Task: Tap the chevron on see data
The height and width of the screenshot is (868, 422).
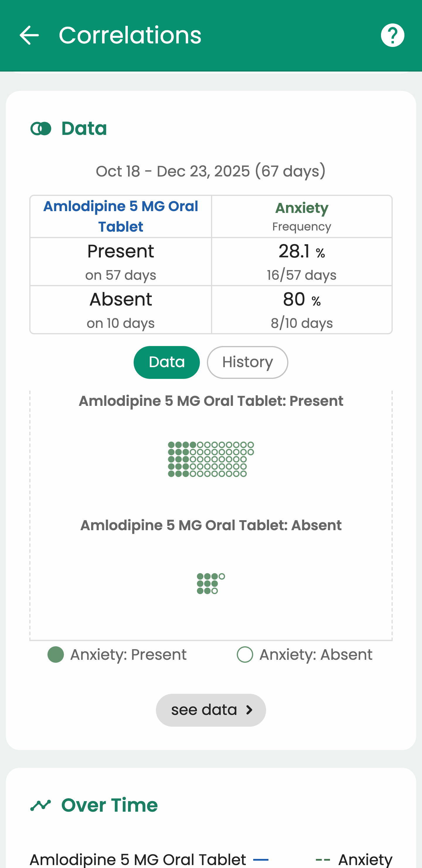Action: [249, 710]
